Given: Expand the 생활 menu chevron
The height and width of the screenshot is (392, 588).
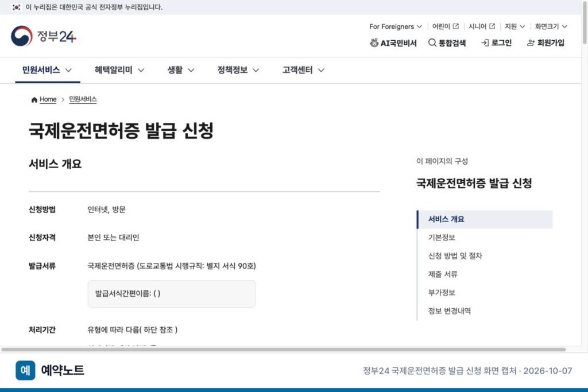Looking at the screenshot, I should 191,70.
